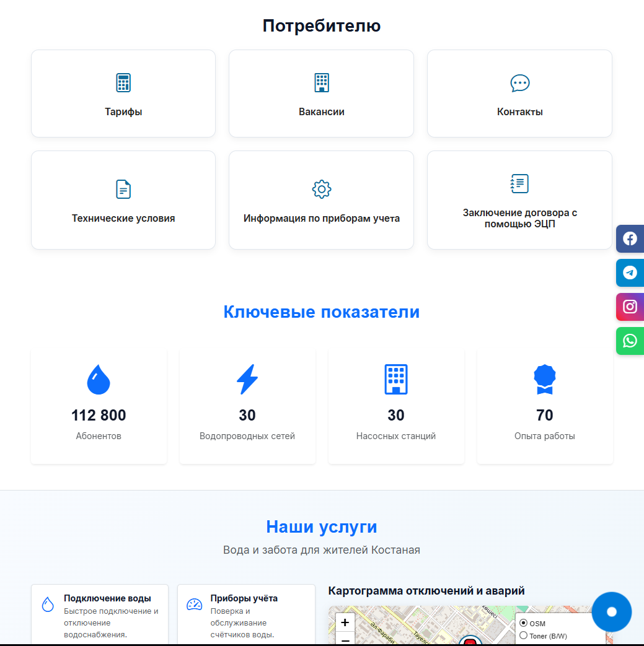This screenshot has width=644, height=646.
Task: Click the lightning icon above Водопроводных сетей
Action: pos(247,378)
